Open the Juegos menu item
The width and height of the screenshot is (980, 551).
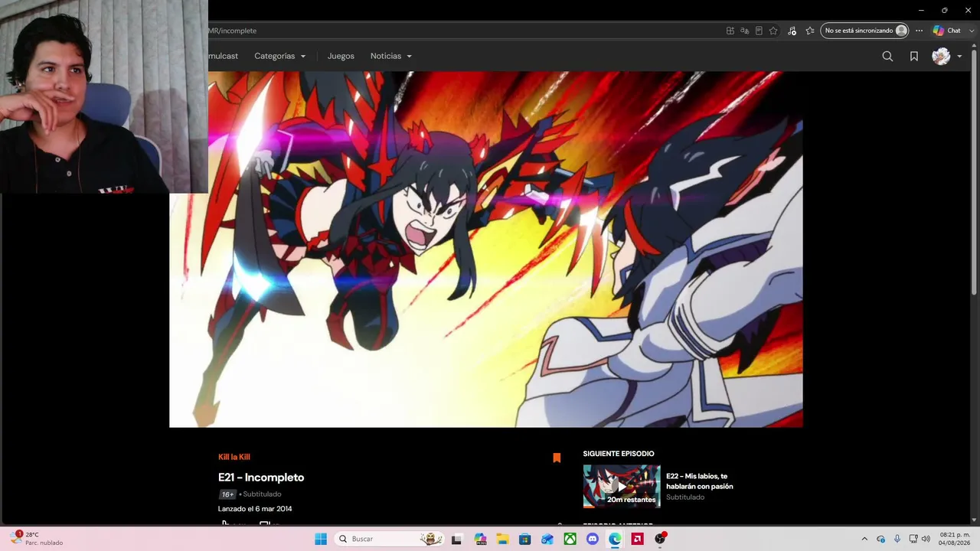click(x=341, y=56)
